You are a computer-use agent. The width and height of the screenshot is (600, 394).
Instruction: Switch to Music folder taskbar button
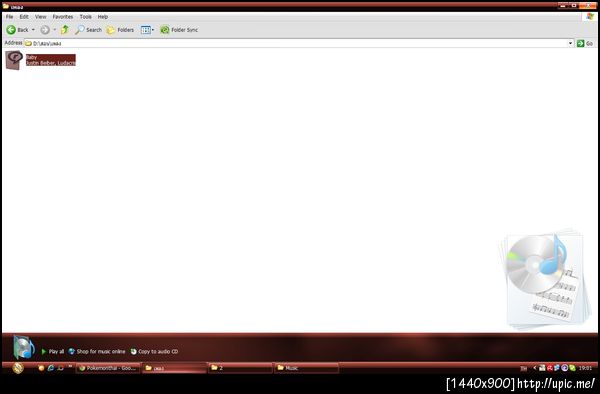(x=307, y=368)
